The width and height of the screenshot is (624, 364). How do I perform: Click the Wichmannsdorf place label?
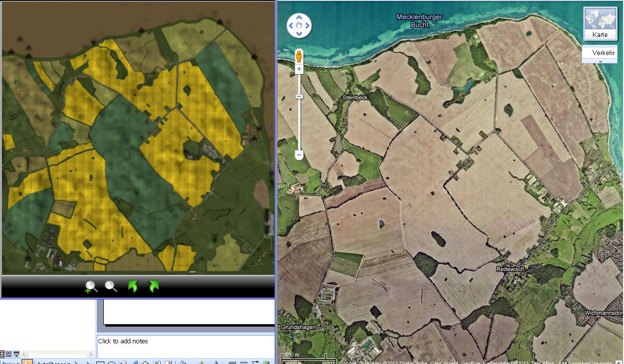[x=604, y=313]
